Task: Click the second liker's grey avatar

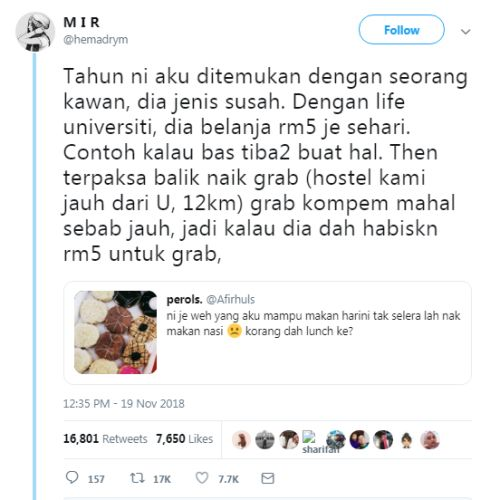Action: click(265, 440)
